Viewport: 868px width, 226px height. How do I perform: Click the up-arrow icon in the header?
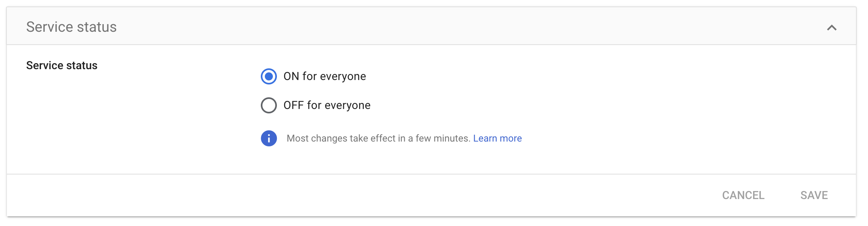[831, 28]
